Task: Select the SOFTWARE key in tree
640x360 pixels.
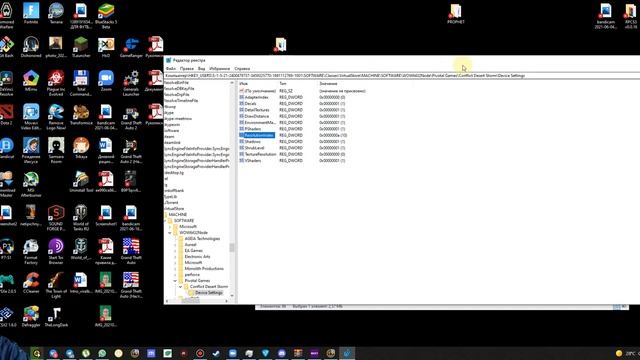Action: click(x=184, y=221)
